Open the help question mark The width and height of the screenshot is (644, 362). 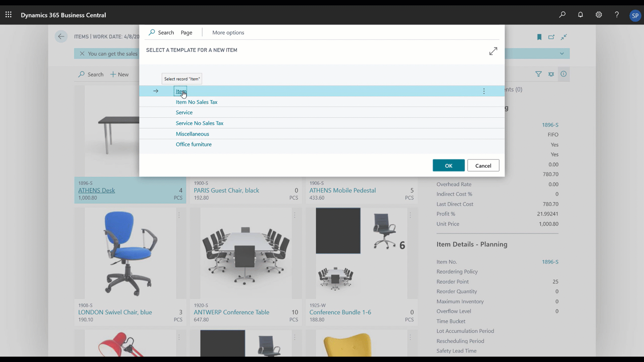coord(616,15)
